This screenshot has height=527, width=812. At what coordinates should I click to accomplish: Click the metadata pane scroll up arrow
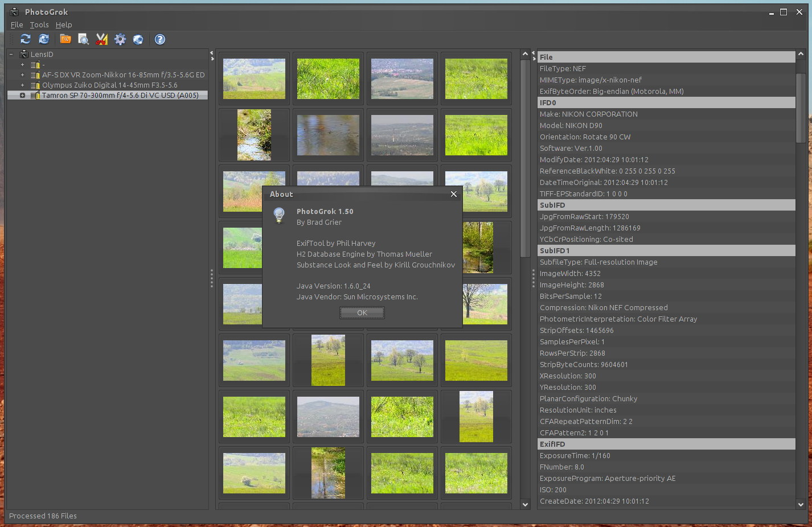[801, 54]
